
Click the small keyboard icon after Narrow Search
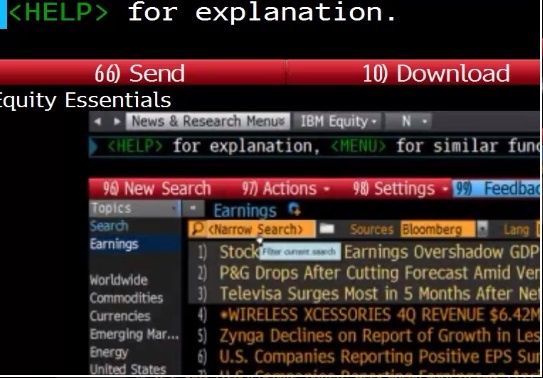327,229
